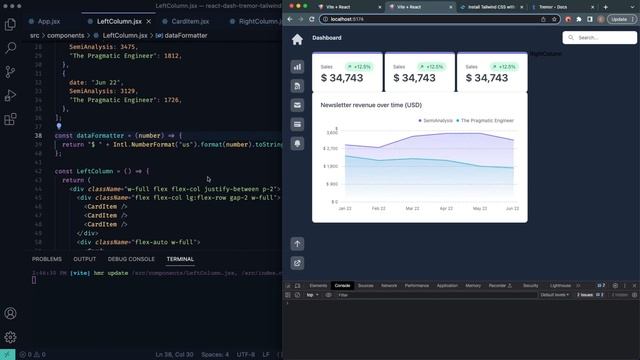The height and width of the screenshot is (360, 640).
Task: Select the TERMINAL panel tab
Action: (x=180, y=259)
